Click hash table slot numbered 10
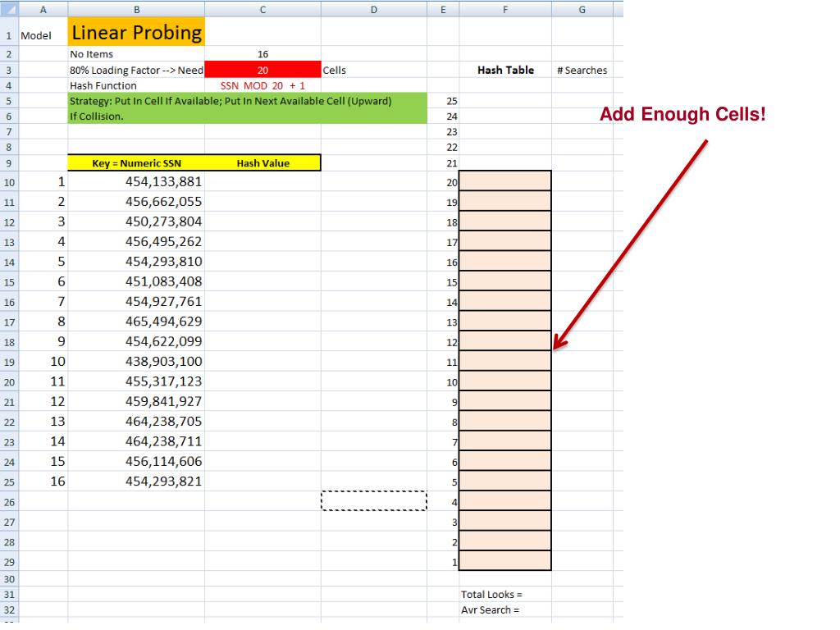This screenshot has height=630, width=840. click(505, 381)
